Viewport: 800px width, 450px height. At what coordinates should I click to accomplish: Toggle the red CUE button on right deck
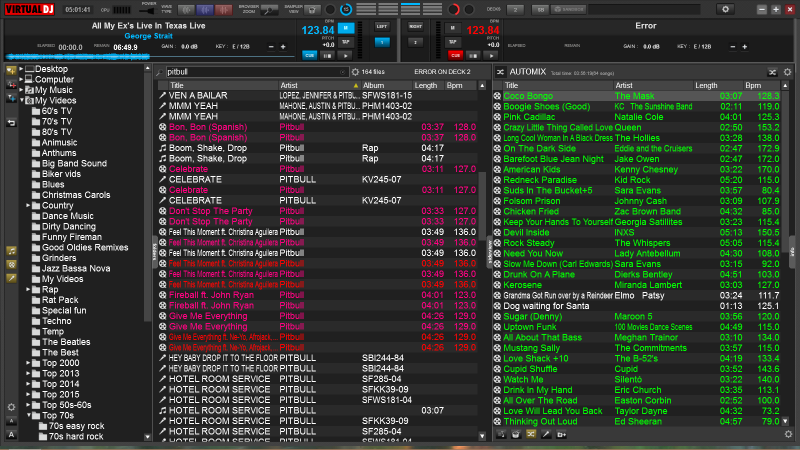[455, 56]
